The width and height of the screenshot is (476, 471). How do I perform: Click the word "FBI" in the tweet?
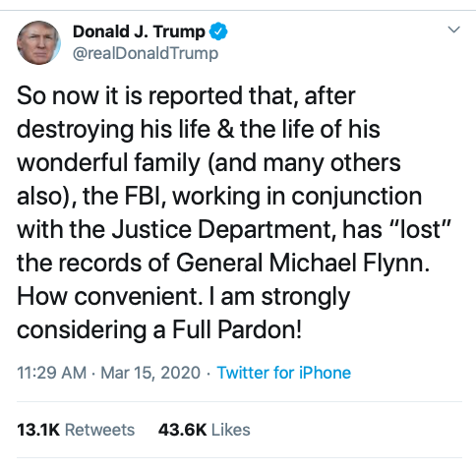pos(144,196)
